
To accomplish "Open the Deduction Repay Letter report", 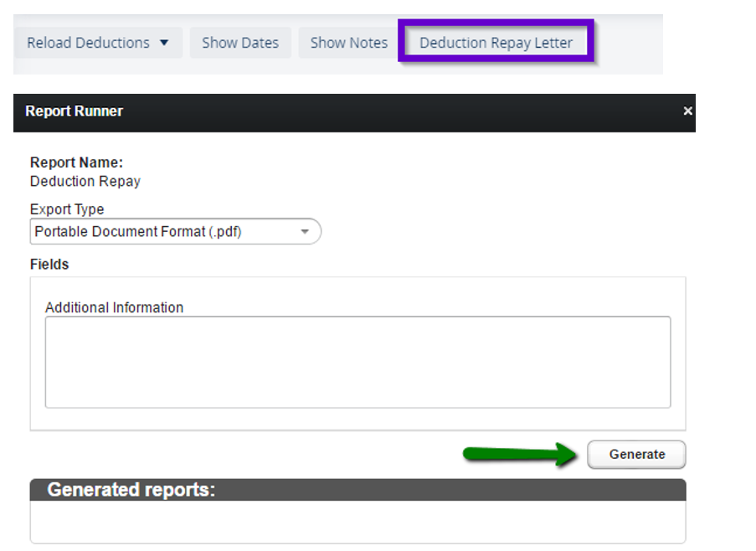I will pyautogui.click(x=496, y=43).
